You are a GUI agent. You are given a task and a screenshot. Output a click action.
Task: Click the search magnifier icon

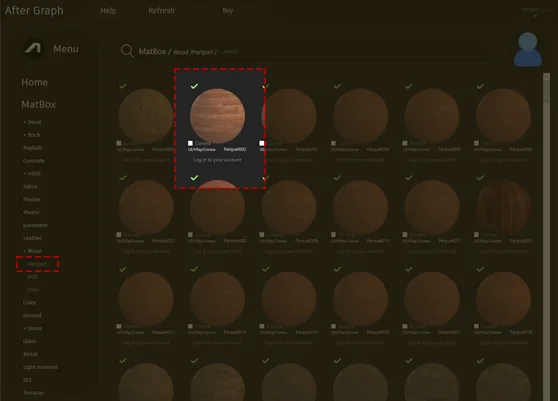pyautogui.click(x=127, y=51)
